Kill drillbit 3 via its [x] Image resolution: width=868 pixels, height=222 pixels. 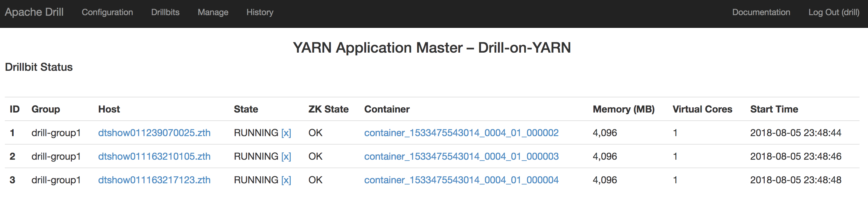(x=286, y=180)
